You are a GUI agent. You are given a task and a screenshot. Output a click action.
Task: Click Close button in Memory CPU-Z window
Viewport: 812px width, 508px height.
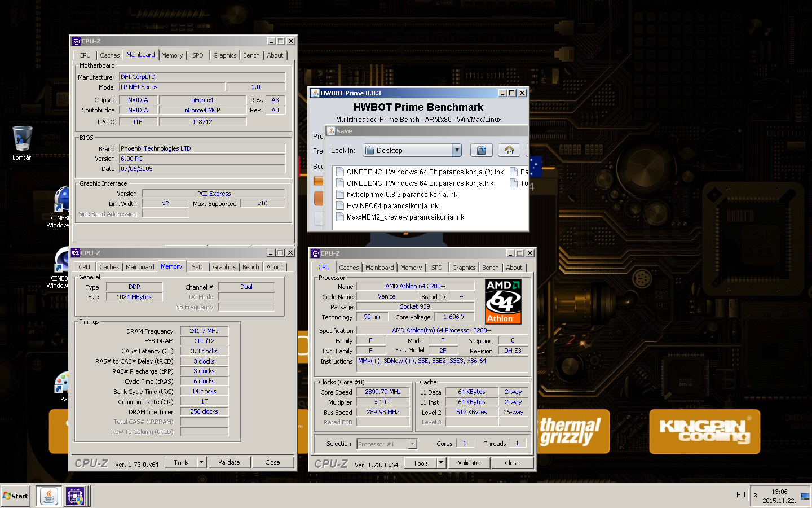[272, 462]
